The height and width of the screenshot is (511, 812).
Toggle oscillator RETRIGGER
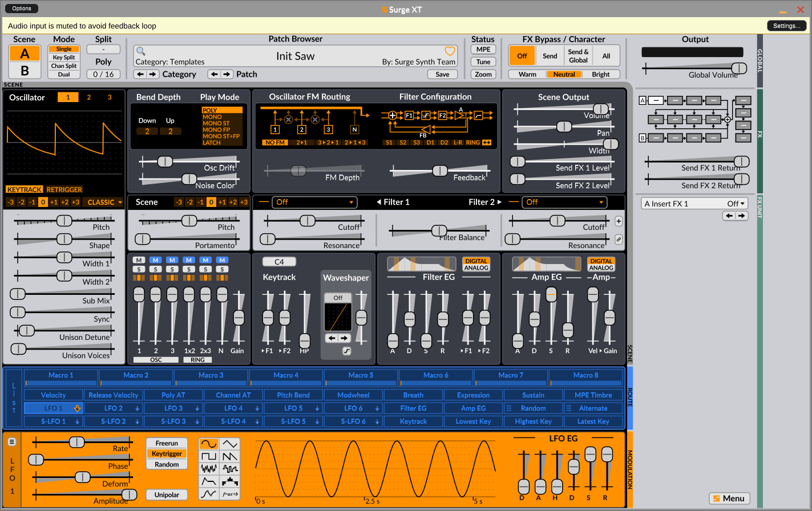pyautogui.click(x=64, y=189)
